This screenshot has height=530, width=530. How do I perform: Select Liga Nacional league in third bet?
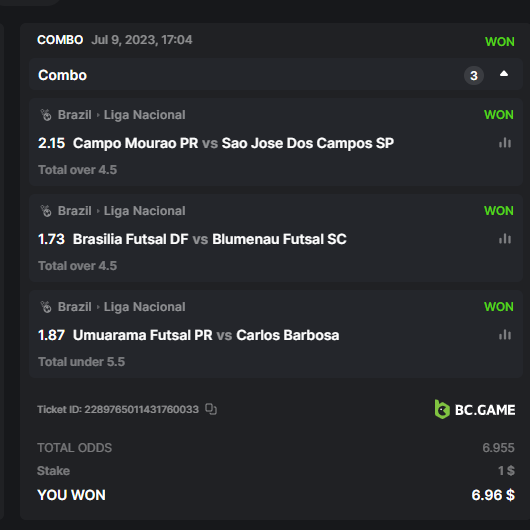[144, 307]
